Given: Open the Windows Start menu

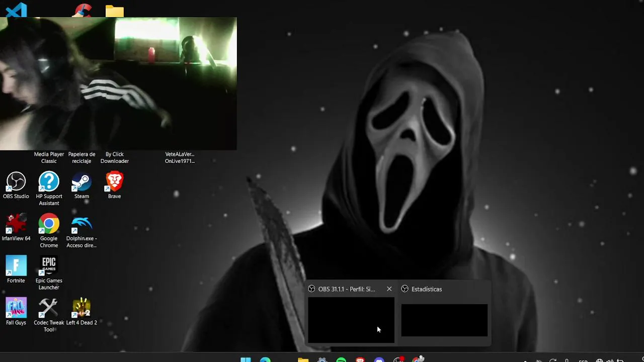Looking at the screenshot, I should [246, 359].
